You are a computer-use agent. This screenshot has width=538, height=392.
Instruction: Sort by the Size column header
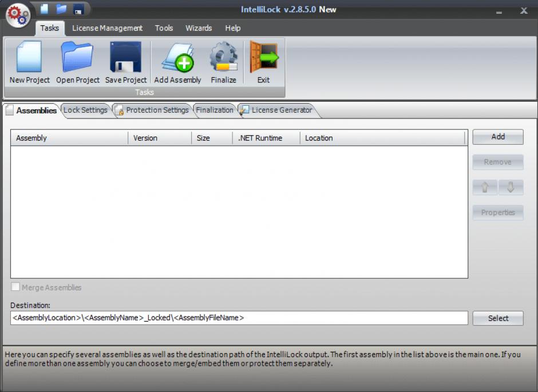[x=212, y=138]
